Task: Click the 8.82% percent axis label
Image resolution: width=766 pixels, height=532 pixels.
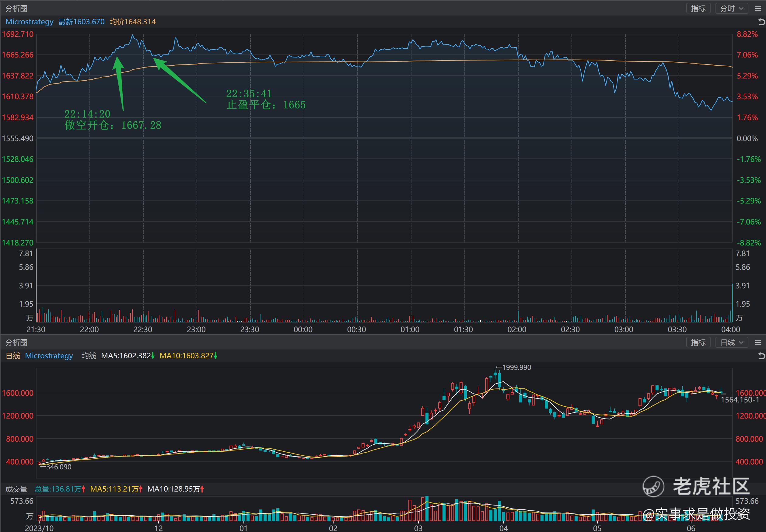Action: click(x=747, y=34)
